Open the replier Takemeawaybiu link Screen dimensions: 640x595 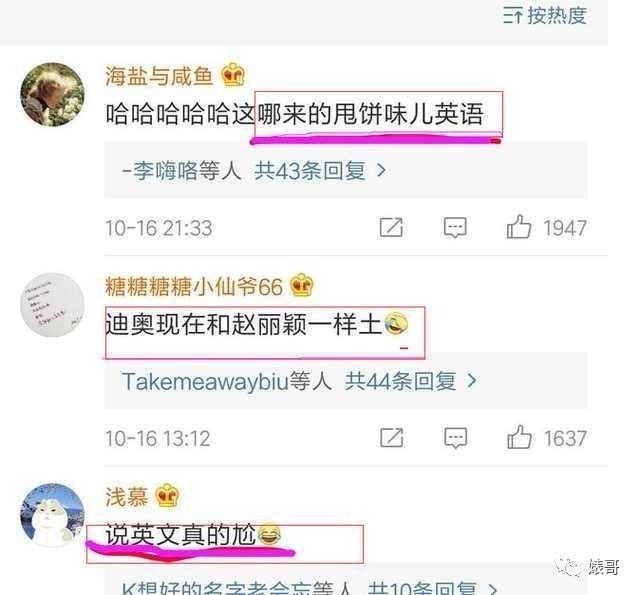205,381
